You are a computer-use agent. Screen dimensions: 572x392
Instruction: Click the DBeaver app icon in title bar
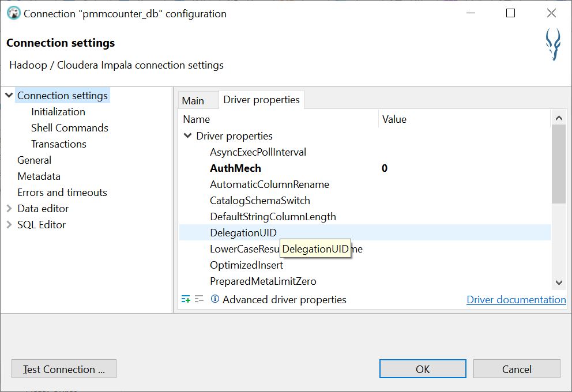13,13
